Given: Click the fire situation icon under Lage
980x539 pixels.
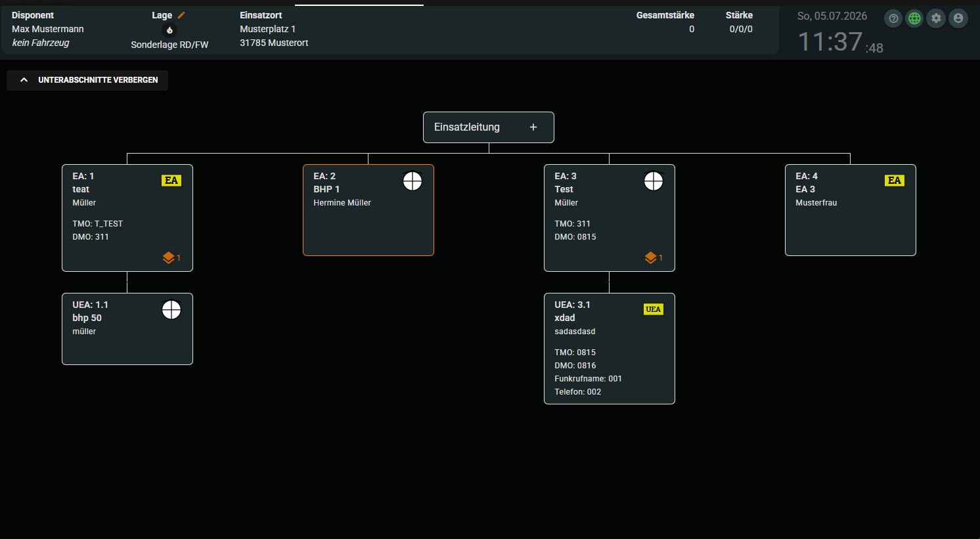Looking at the screenshot, I should [169, 30].
